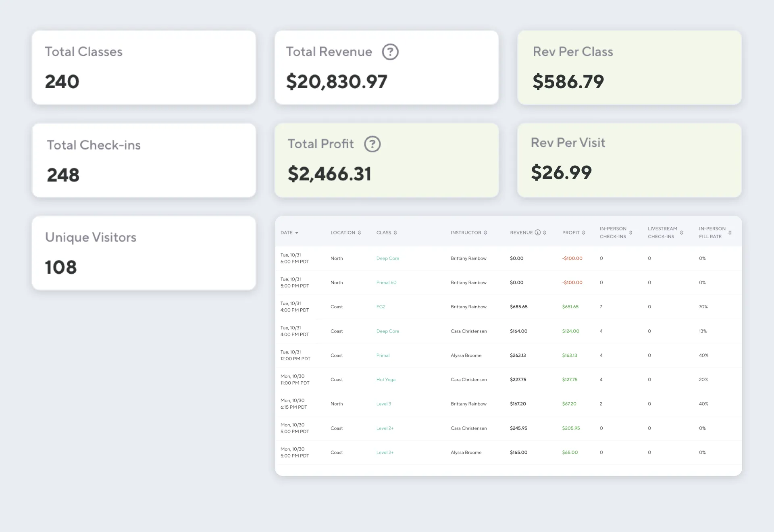The width and height of the screenshot is (774, 532).
Task: Select the Total Check-ins card
Action: 144,160
